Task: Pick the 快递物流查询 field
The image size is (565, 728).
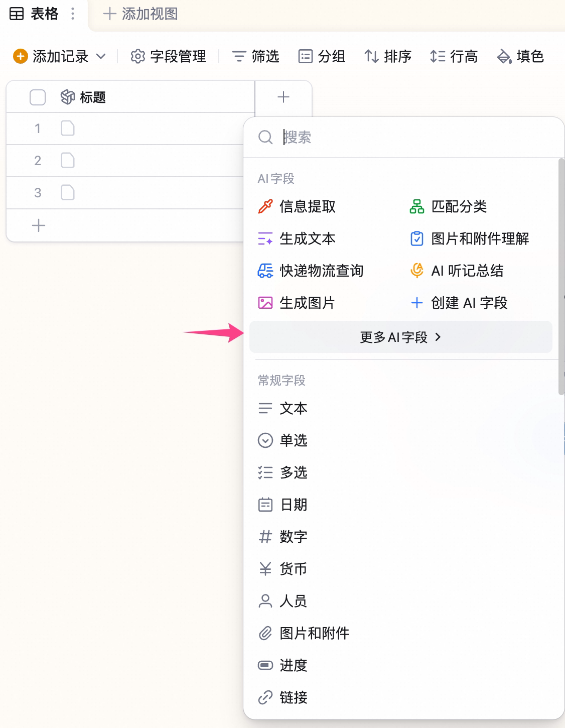Action: pos(311,271)
